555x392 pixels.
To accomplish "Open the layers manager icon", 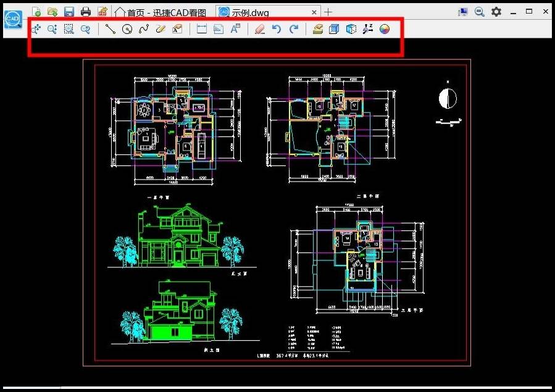I will tap(317, 29).
